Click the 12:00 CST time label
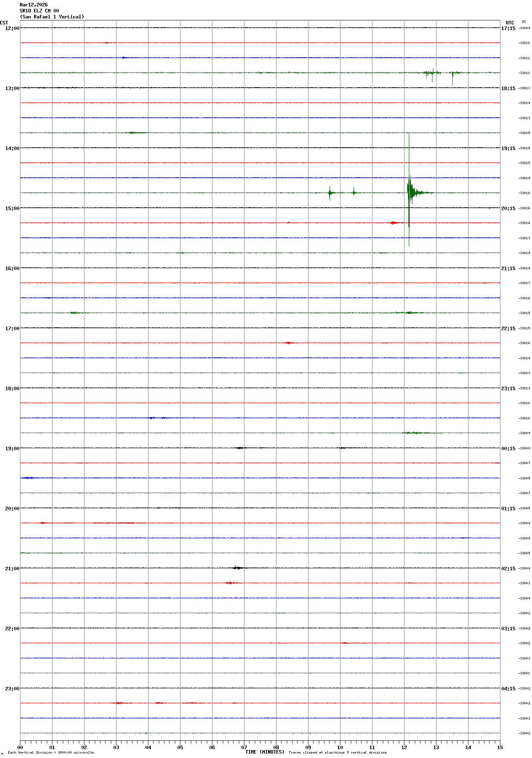This screenshot has width=532, height=758. click(12, 28)
